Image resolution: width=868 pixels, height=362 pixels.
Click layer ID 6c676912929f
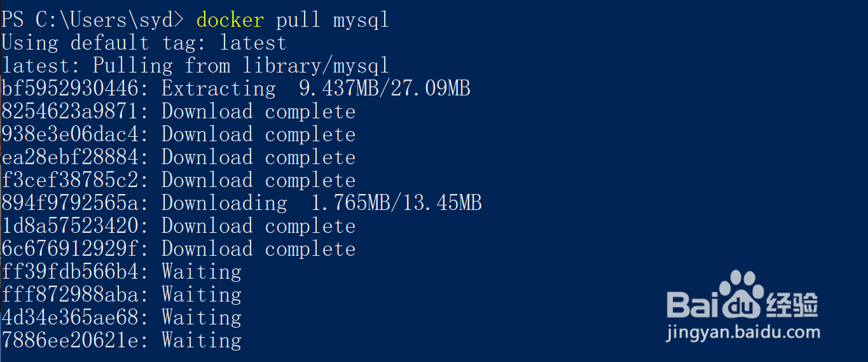(70, 249)
